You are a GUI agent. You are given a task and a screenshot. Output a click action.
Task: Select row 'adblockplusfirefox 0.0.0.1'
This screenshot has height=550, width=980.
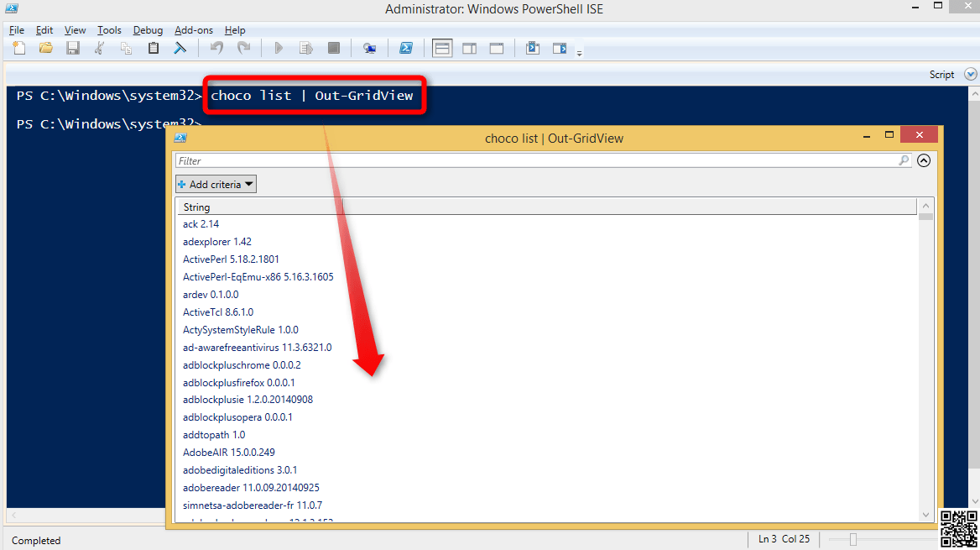coord(547,382)
